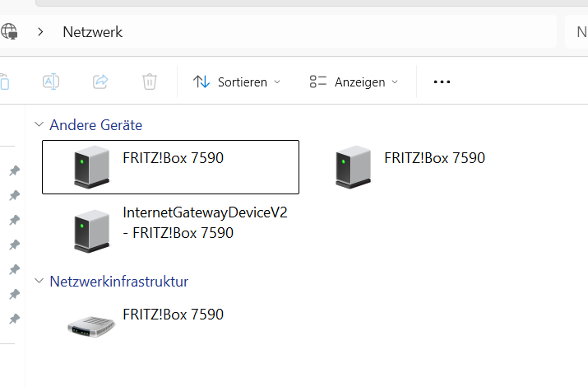Click the network globe icon in address bar
Image resolution: width=588 pixels, height=387 pixels.
(9, 32)
